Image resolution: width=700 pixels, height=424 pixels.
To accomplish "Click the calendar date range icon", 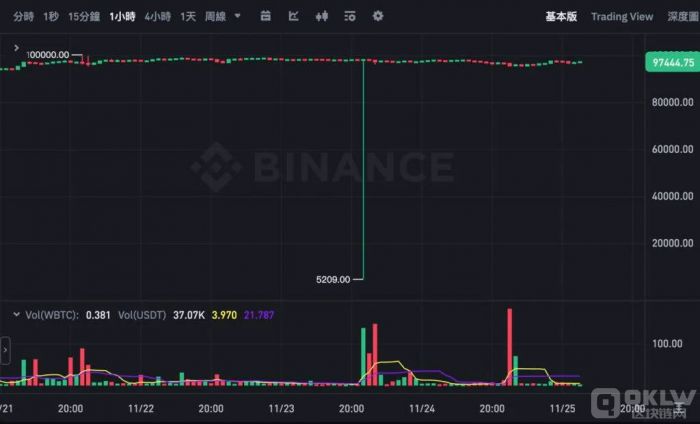I will [264, 16].
